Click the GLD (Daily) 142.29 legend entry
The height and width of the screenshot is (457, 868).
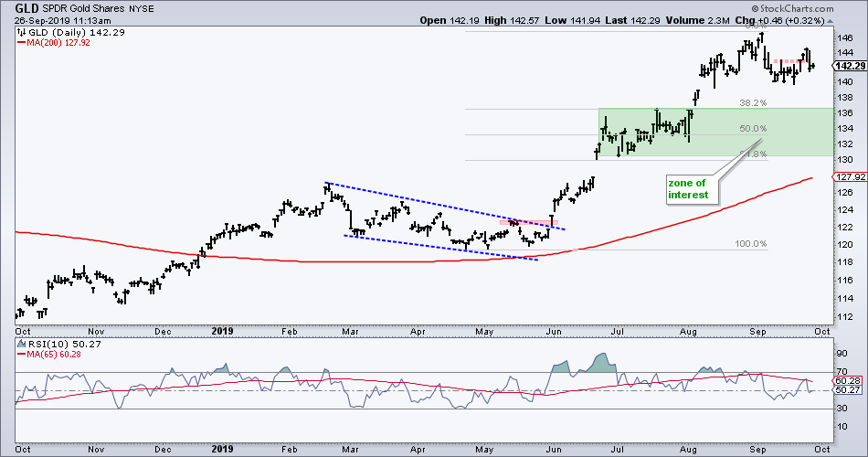click(x=77, y=32)
